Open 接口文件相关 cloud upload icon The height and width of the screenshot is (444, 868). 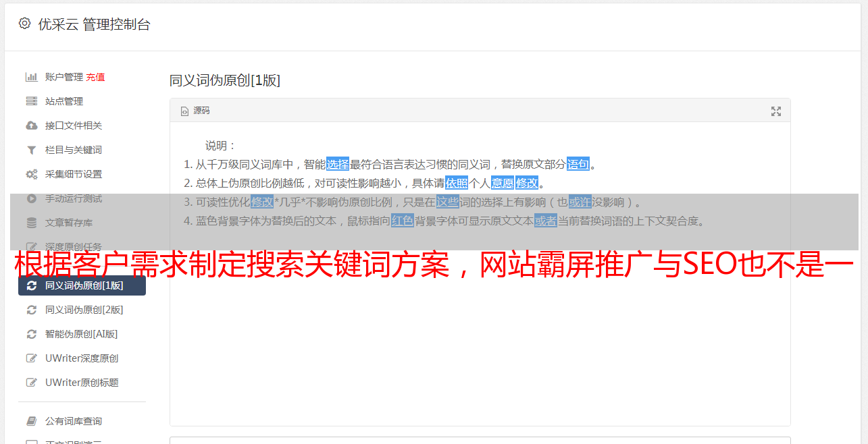point(31,126)
